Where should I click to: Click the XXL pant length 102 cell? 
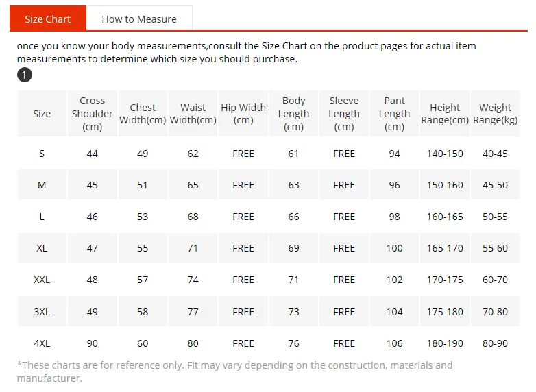[394, 280]
